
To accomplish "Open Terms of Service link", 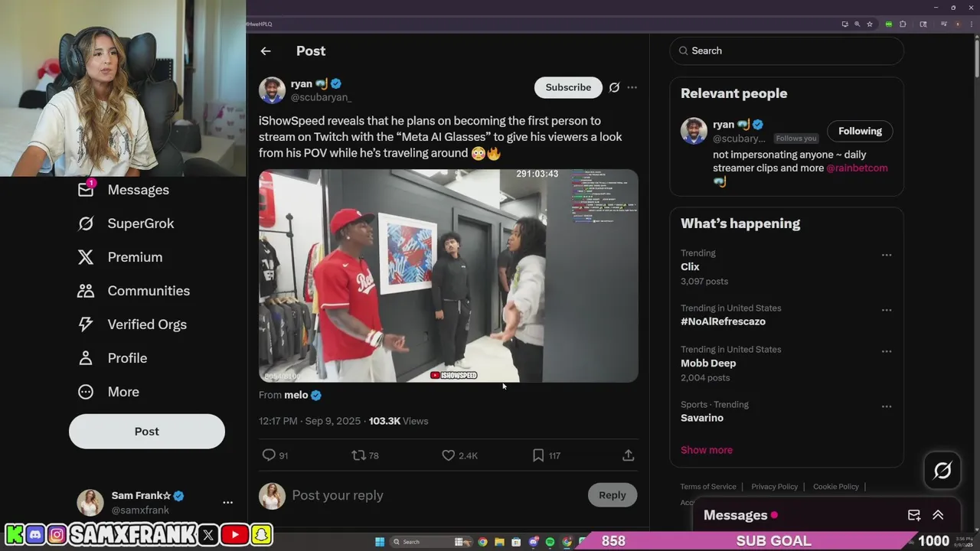I will 708,487.
